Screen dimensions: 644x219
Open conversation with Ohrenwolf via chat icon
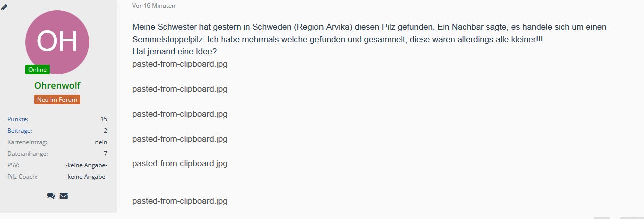(x=51, y=196)
